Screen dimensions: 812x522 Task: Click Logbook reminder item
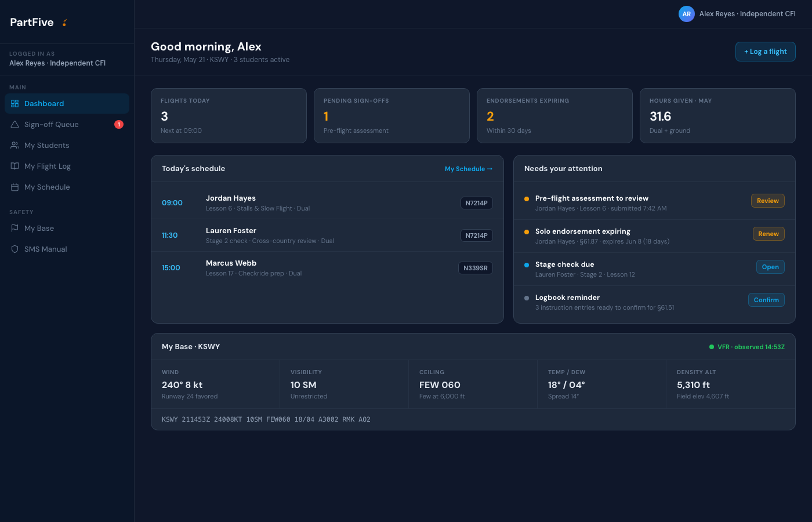click(654, 302)
